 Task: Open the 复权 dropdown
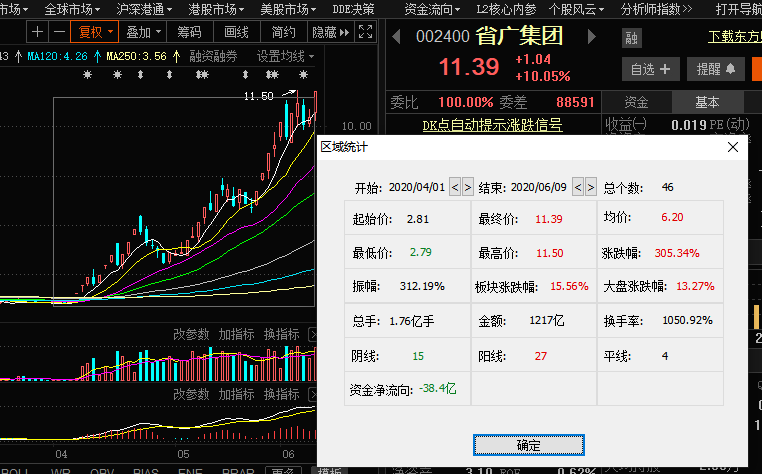pos(97,32)
